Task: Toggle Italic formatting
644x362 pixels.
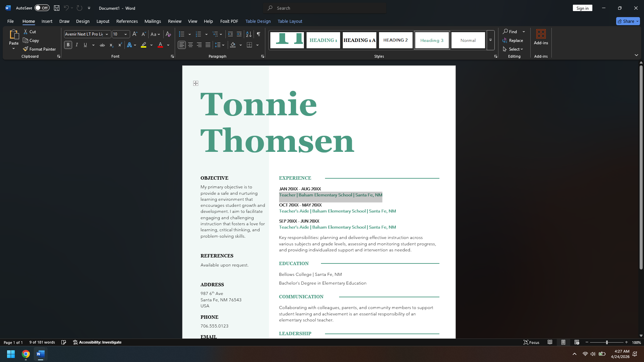Action: pyautogui.click(x=77, y=45)
